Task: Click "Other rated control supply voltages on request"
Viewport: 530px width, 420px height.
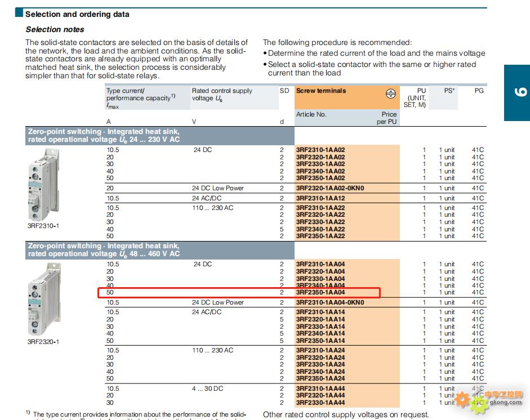Action: (346, 414)
